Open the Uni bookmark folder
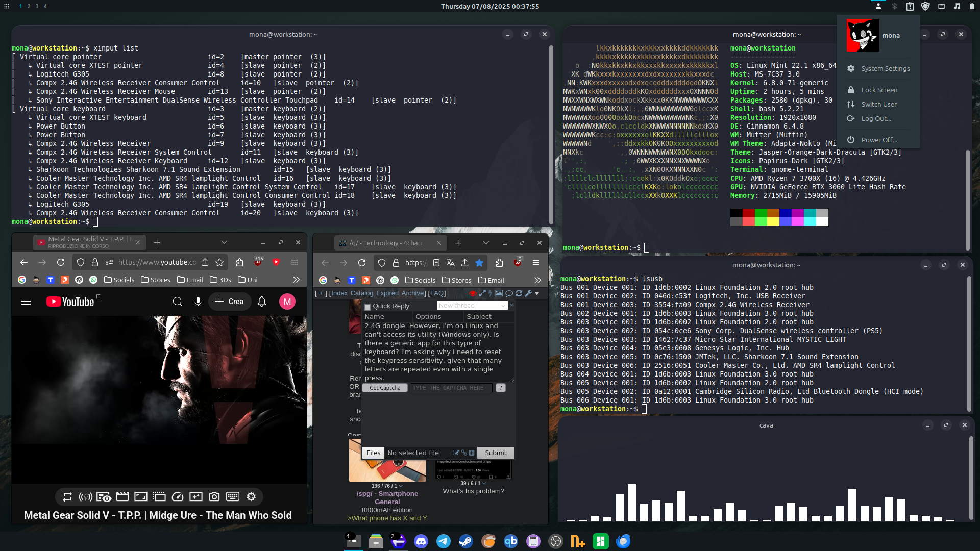The image size is (980, 551). pyautogui.click(x=248, y=280)
